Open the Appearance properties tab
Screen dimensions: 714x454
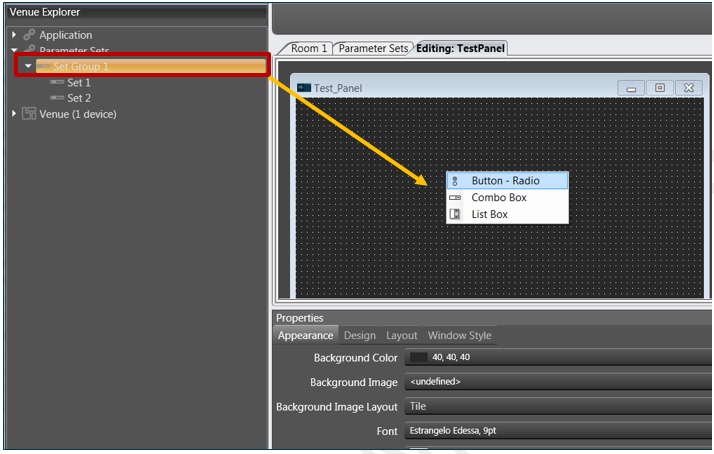pos(306,336)
